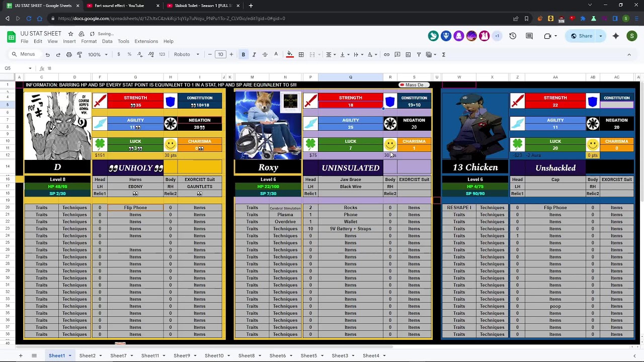Toggle italic formatting
Screen dimensions: 644x362
254,54
